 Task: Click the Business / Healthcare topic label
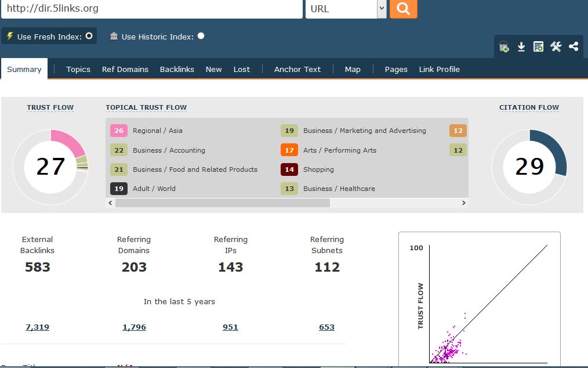point(339,189)
